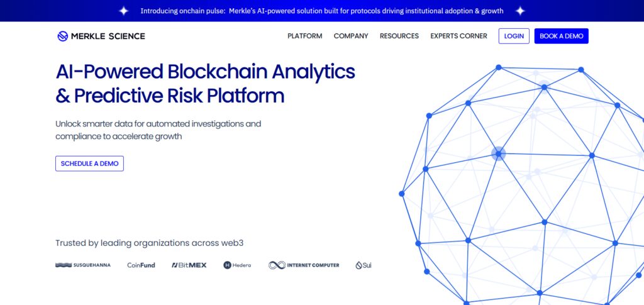
Task: Click the Internet Computer infinity logo
Action: coord(277,265)
